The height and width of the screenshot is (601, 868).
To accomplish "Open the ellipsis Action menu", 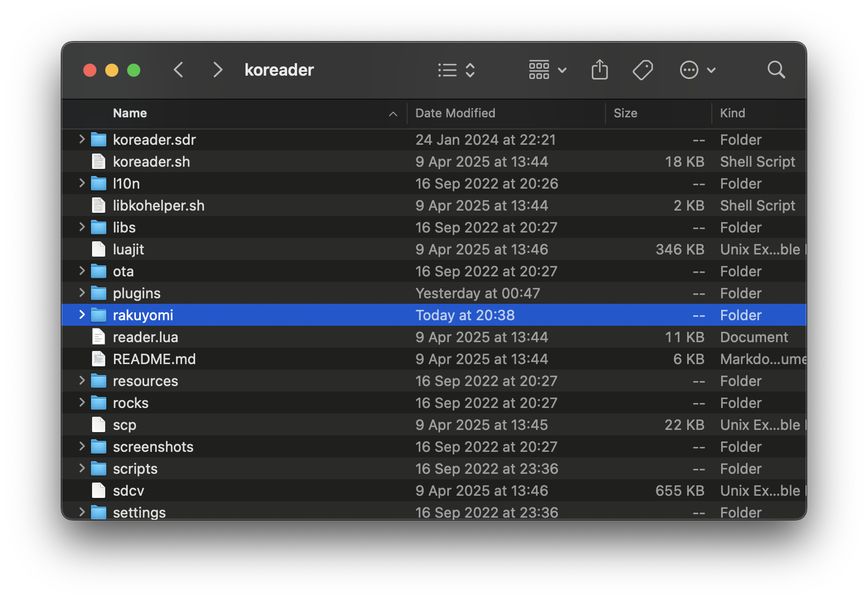I will (x=697, y=70).
